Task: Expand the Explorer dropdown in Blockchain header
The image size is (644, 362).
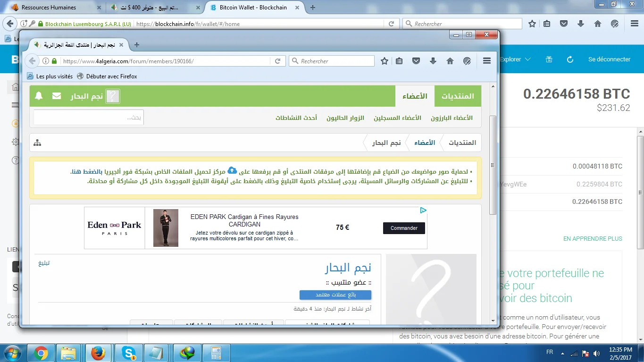Action: [515, 59]
